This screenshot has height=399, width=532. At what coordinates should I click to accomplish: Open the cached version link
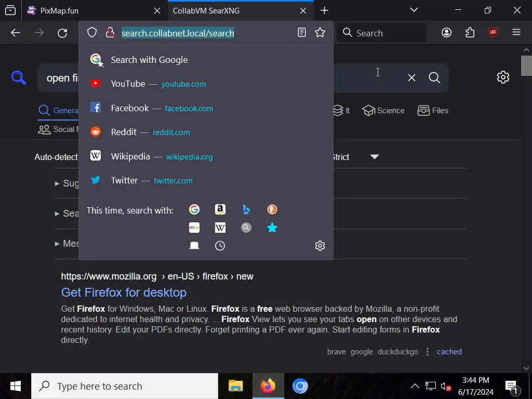(449, 352)
